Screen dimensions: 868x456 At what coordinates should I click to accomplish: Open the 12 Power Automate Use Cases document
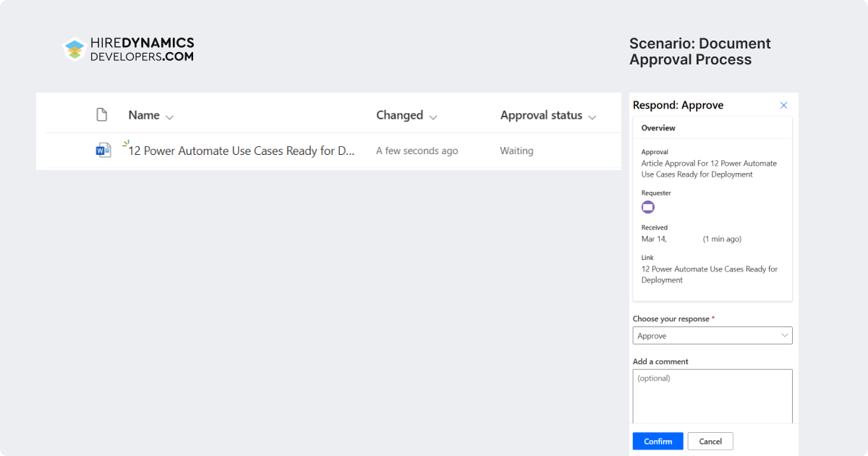click(x=242, y=151)
